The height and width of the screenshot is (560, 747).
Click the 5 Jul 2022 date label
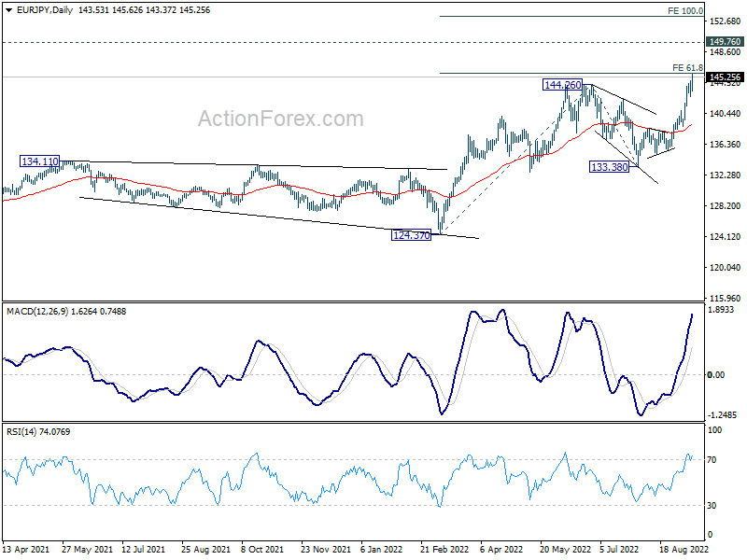point(619,550)
